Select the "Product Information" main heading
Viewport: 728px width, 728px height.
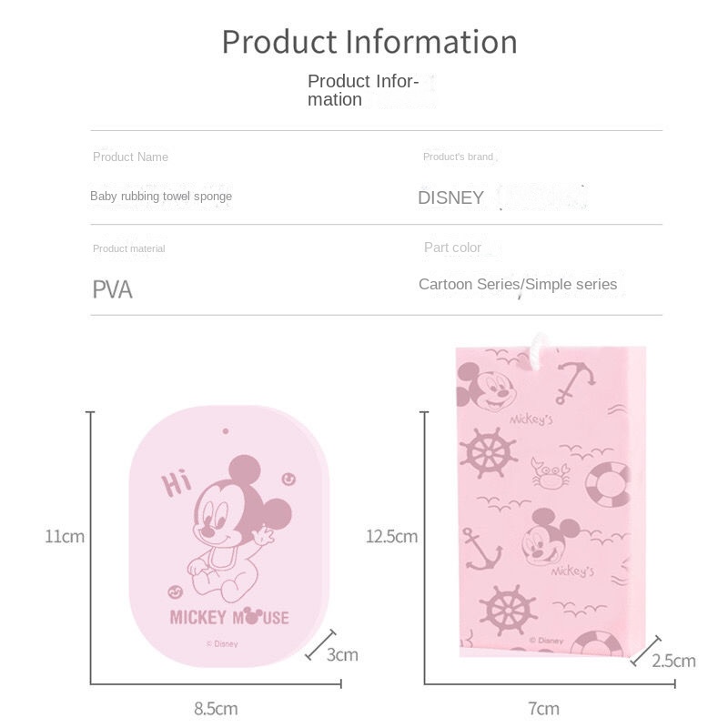click(x=369, y=42)
